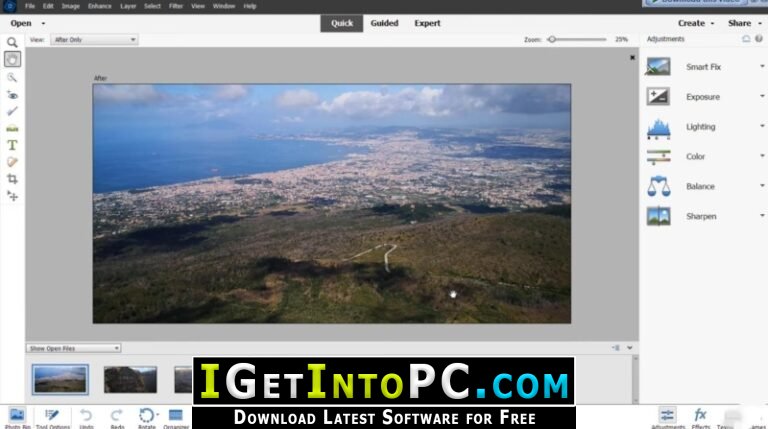Select the Move tool
The height and width of the screenshot is (429, 768).
point(12,196)
